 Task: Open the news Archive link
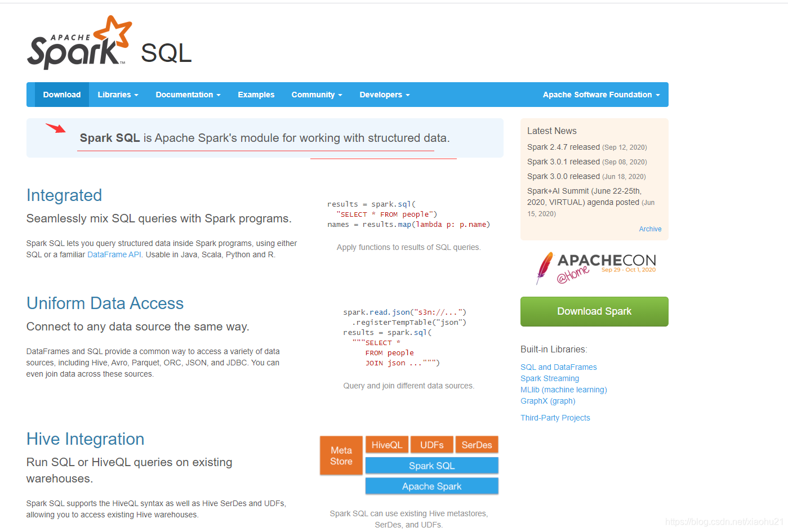(650, 229)
